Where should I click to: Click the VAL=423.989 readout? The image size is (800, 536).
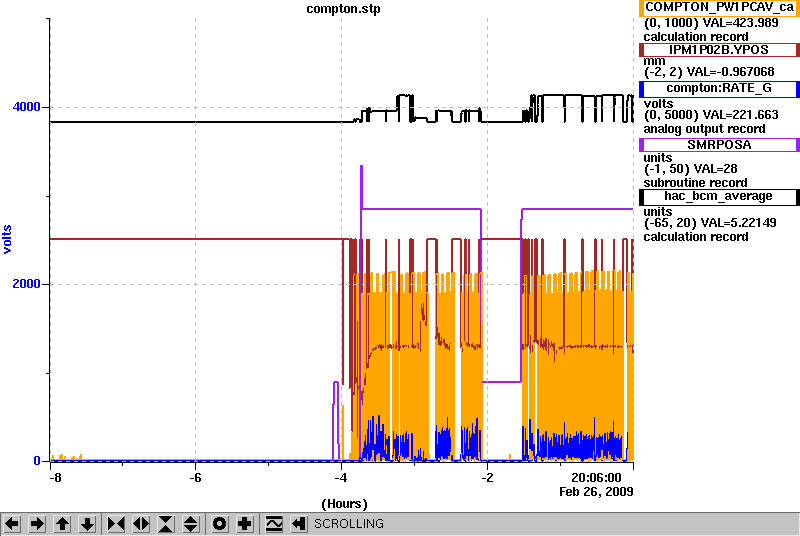coord(741,23)
